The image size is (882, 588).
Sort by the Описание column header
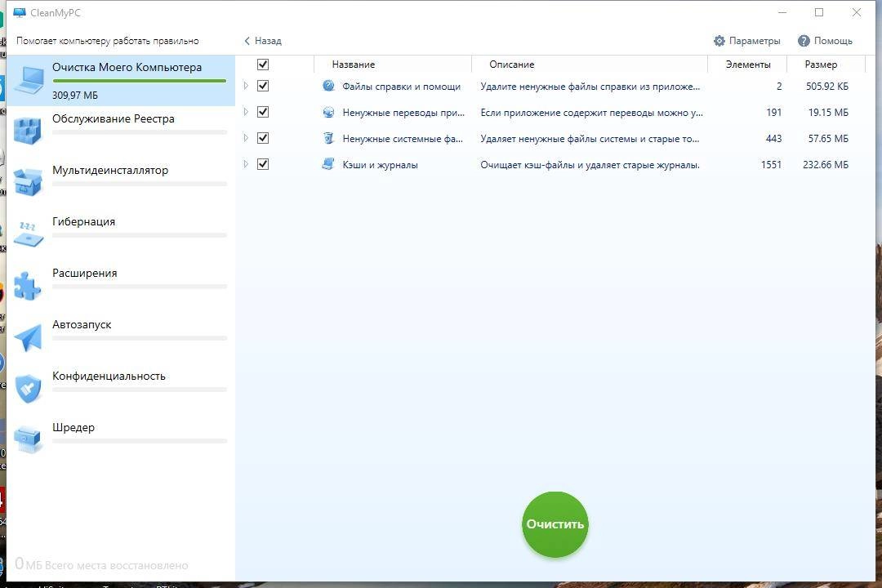pyautogui.click(x=590, y=65)
